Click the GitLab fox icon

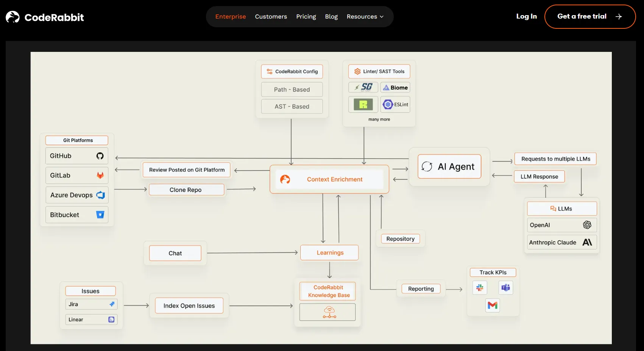[100, 175]
